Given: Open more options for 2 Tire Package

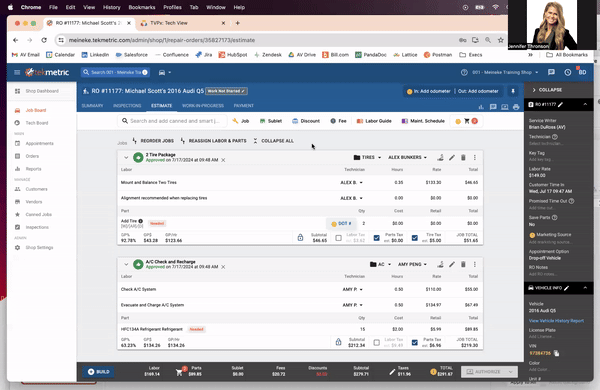Looking at the screenshot, I should 475,157.
